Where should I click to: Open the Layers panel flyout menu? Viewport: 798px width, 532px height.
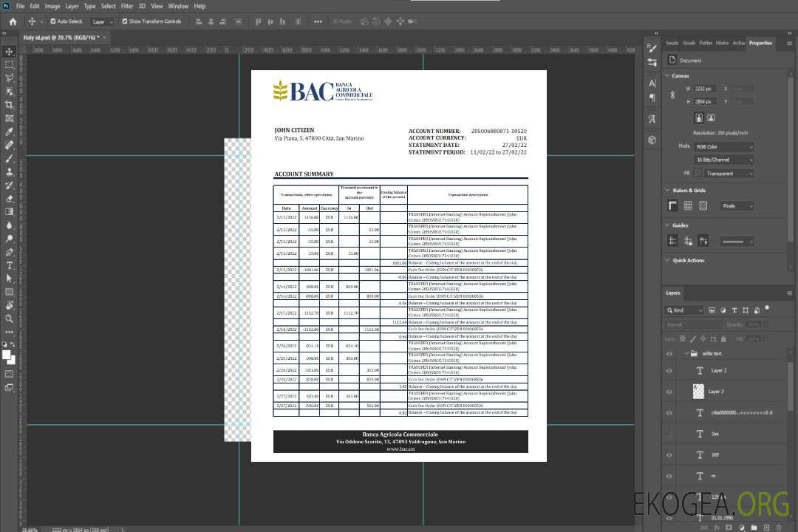789,293
